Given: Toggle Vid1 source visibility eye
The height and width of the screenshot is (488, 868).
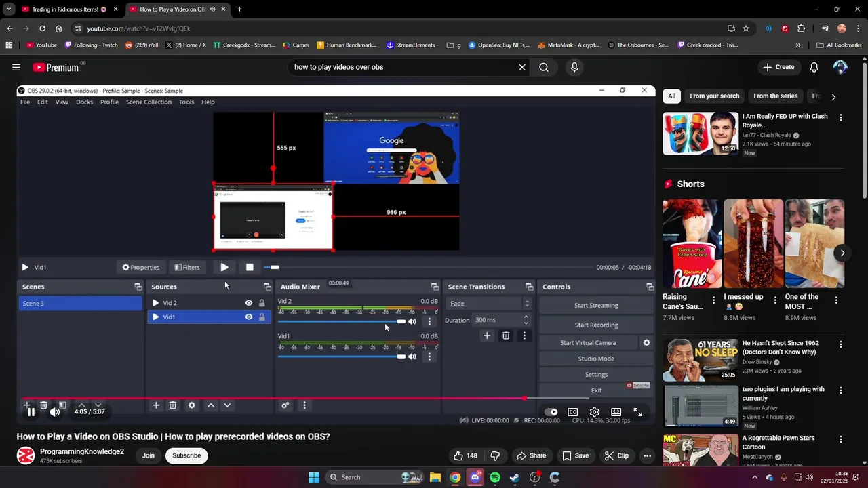Looking at the screenshot, I should [x=249, y=317].
